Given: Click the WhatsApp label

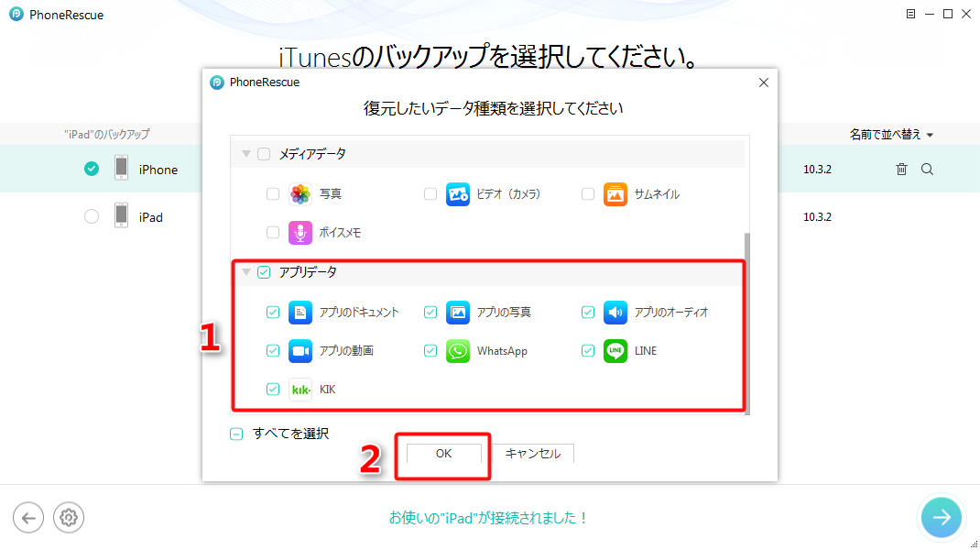Looking at the screenshot, I should [x=502, y=351].
